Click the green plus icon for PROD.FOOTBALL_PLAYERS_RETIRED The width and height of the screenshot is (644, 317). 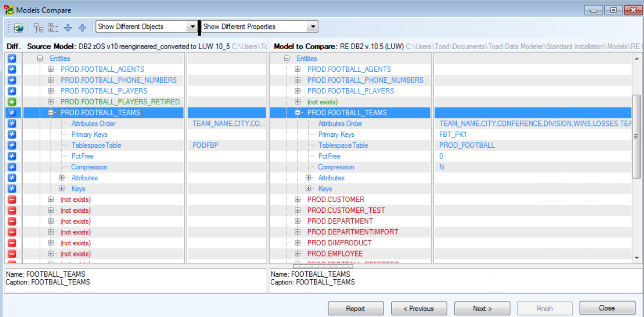coord(12,102)
